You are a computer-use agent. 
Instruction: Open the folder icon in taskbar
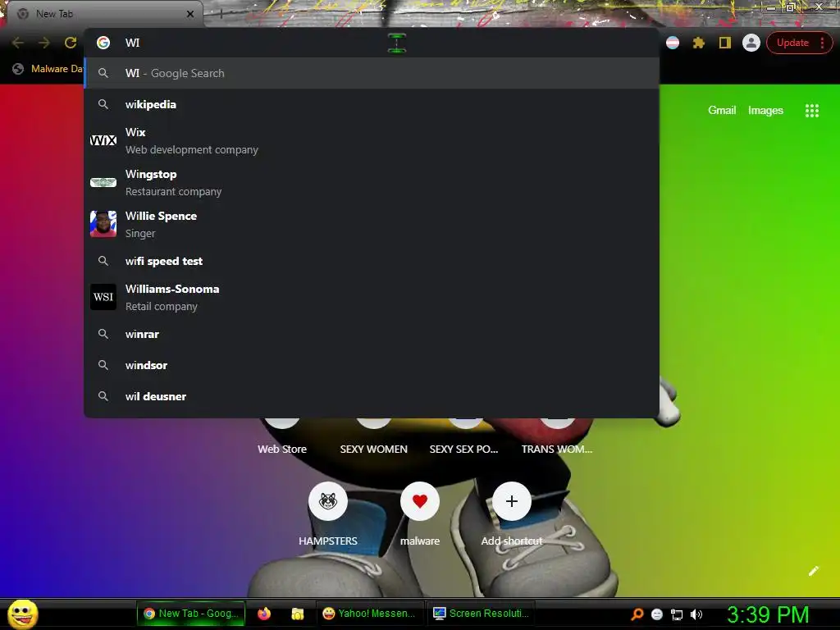point(298,614)
